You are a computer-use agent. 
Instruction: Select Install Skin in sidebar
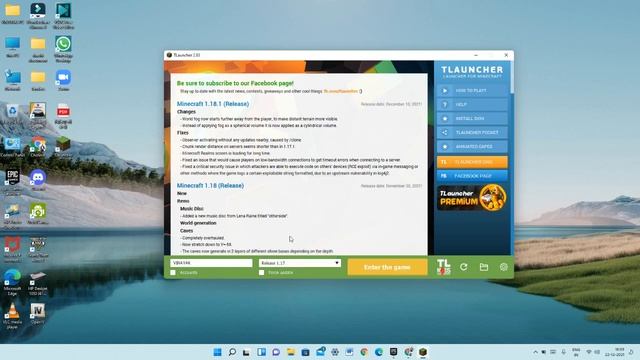[472, 118]
